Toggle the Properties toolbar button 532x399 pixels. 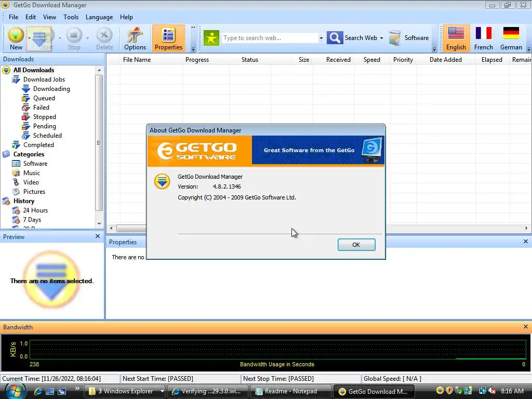169,38
